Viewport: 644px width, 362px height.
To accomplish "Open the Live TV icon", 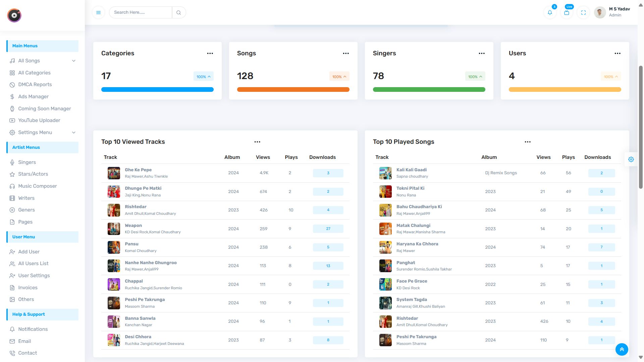I will tap(567, 13).
